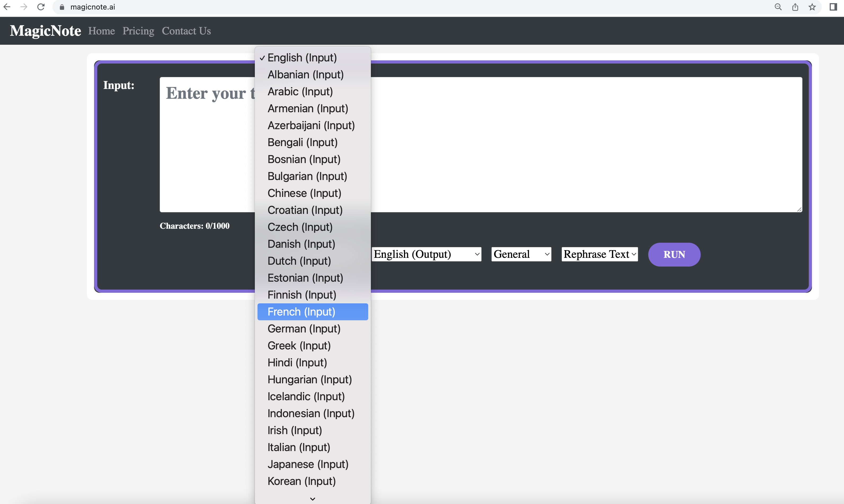The width and height of the screenshot is (844, 504).
Task: Set input language to Italian (Input)
Action: 313,447
